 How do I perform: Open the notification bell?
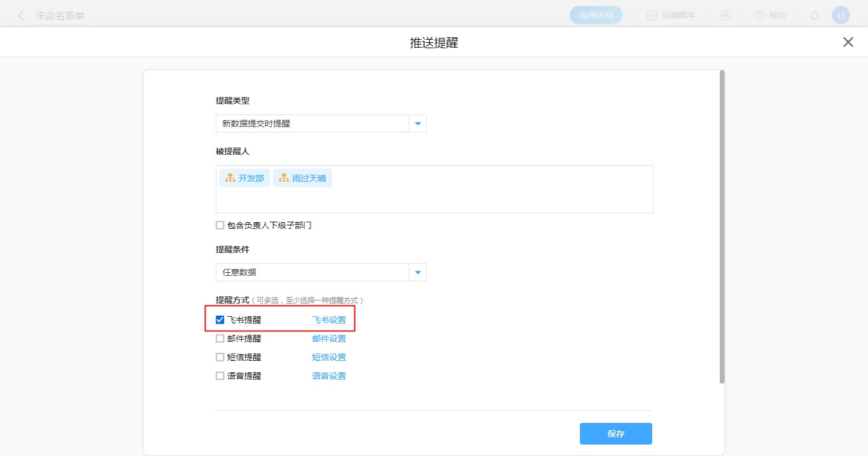pyautogui.click(x=815, y=16)
